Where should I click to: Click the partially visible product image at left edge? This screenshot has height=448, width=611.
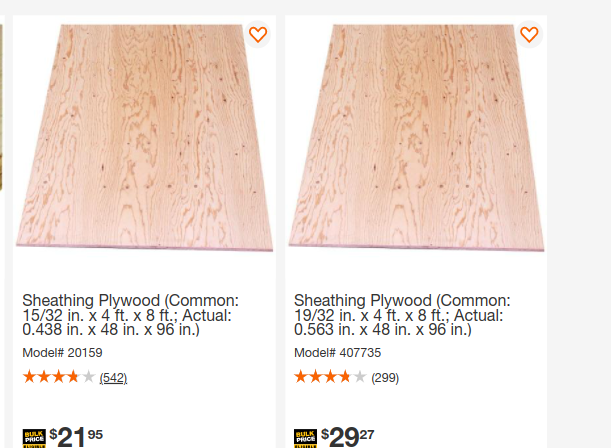pos(1,107)
